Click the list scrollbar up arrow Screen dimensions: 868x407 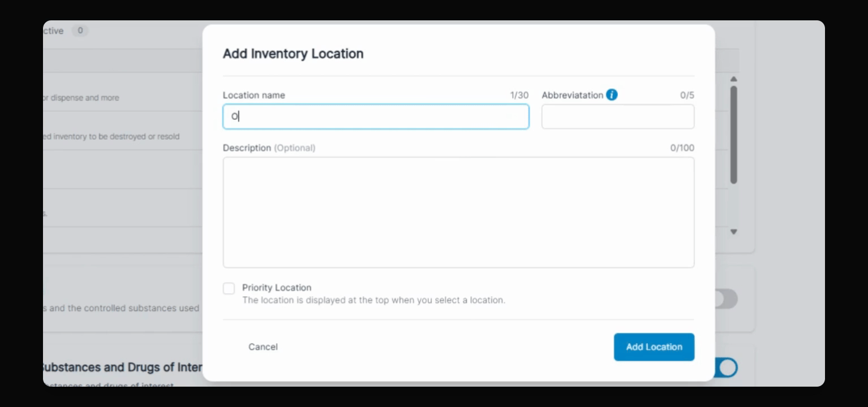pos(734,79)
